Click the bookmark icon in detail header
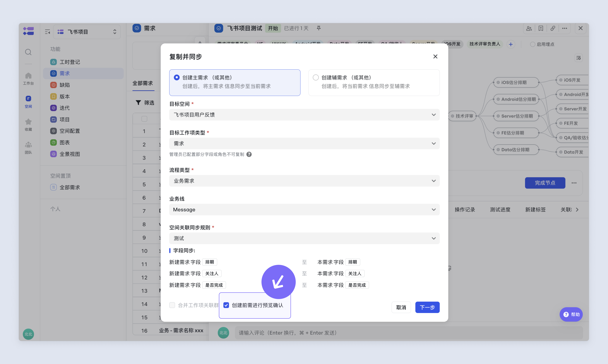The height and width of the screenshot is (364, 608). coord(541,28)
